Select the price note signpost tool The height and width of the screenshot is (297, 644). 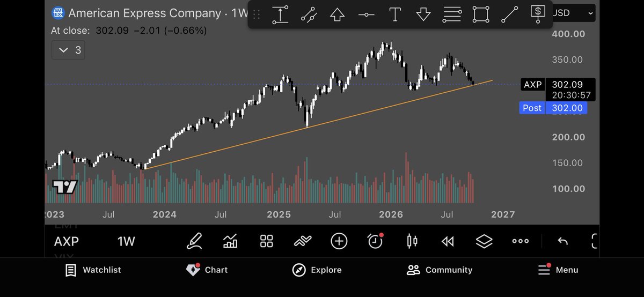coord(537,14)
